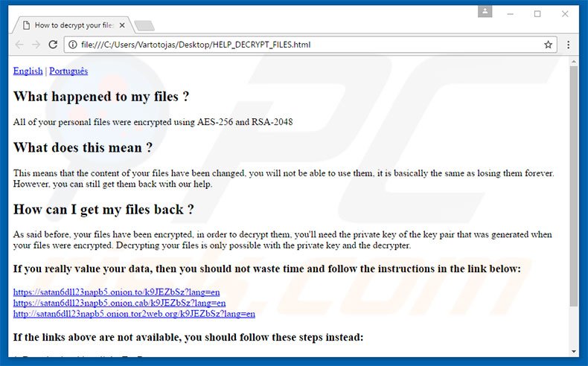The height and width of the screenshot is (366, 588).
Task: Click scrollbar up arrow
Action: [574, 61]
